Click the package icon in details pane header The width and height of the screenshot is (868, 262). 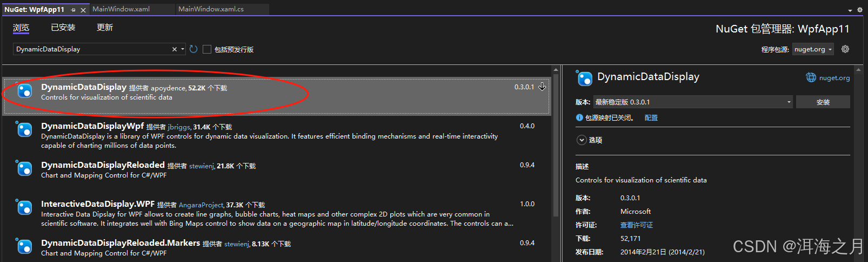(x=584, y=78)
